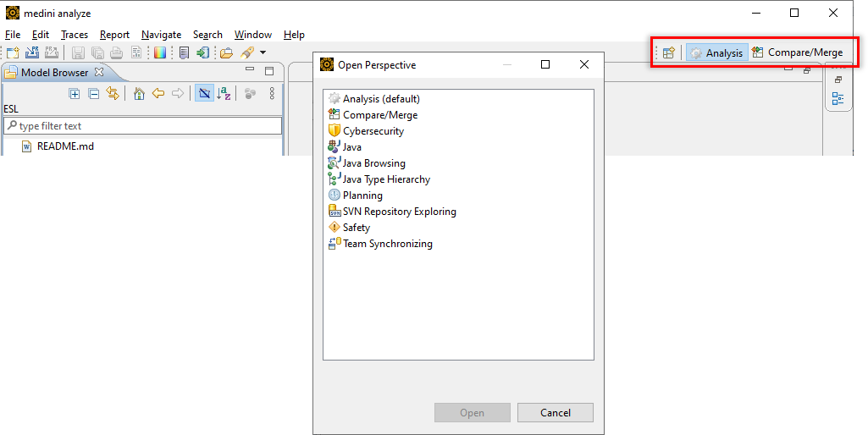Select Cybersecurity in the perspective list
Screen dimensions: 868x435
(366, 130)
